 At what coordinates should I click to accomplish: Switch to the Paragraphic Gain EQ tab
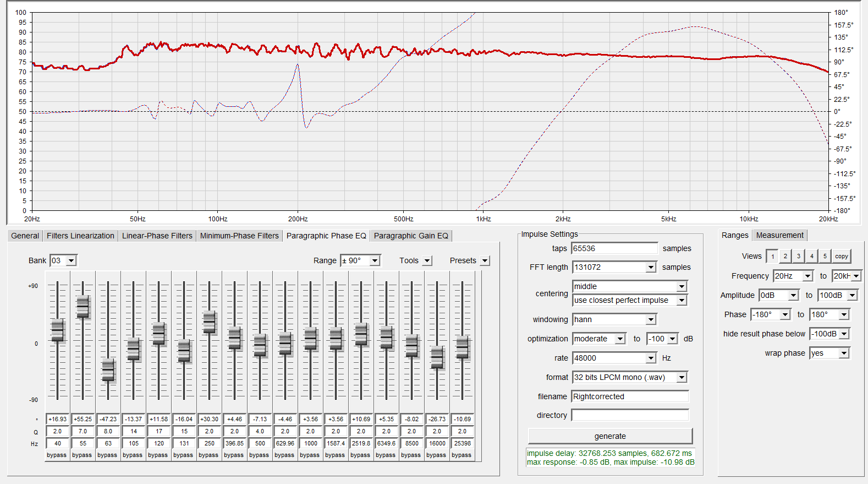coord(411,236)
